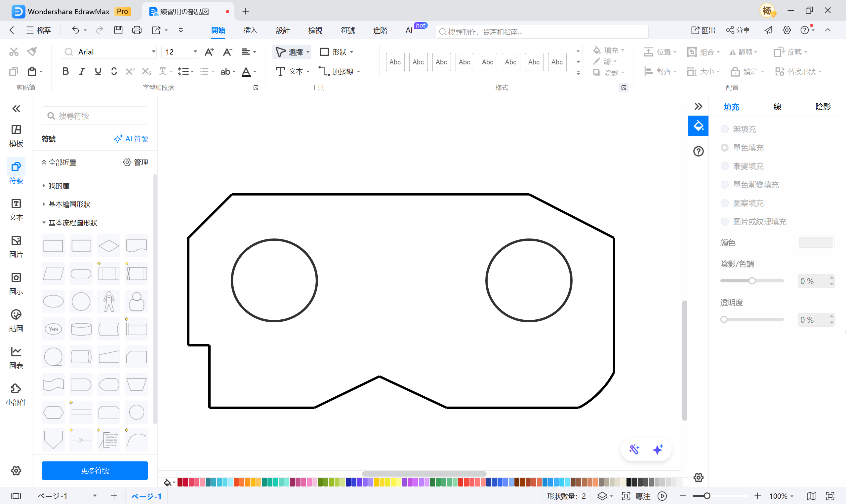Click the print icon in toolbar
This screenshot has height=504, width=846.
tap(137, 30)
